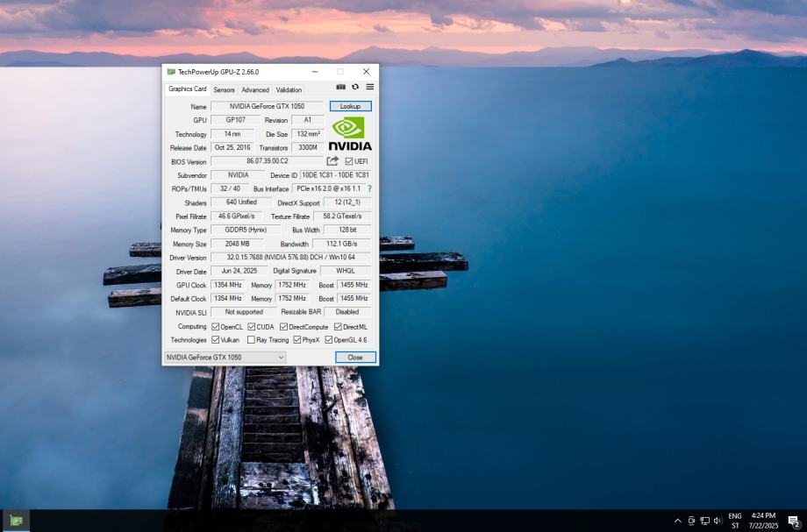Toggle the DirectCompute checkbox
The image size is (807, 532).
coord(283,327)
